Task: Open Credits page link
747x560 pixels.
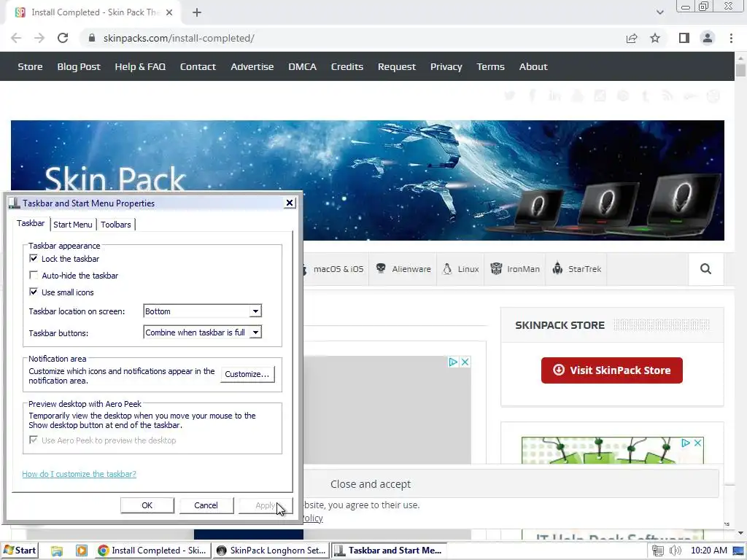Action: 347,66
